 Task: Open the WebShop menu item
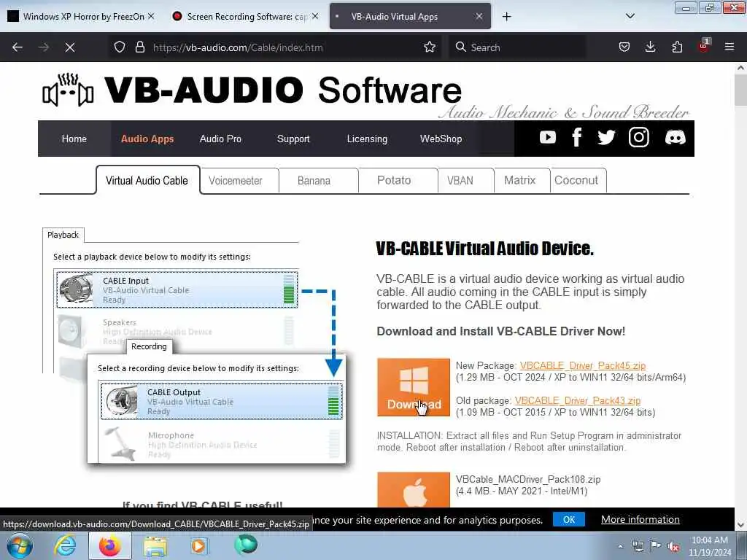point(441,139)
